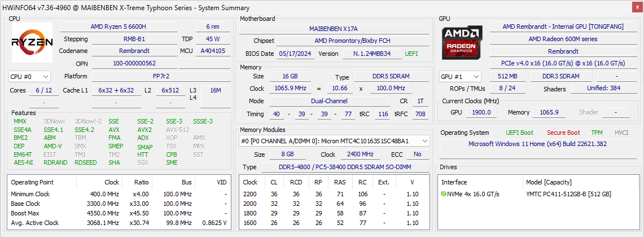Viewport: 644px width, 238px height.
Task: Open the CPU #0 selector dropdown
Action: pos(30,76)
